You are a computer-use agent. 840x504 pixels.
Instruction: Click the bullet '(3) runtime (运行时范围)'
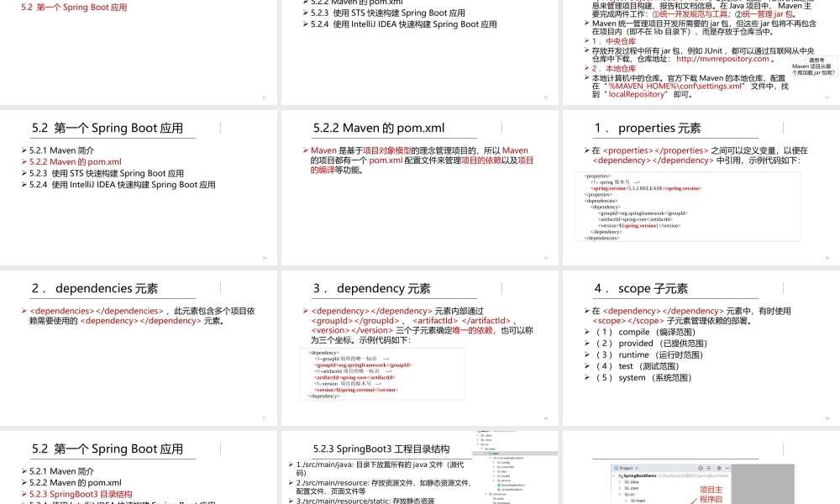pyautogui.click(x=648, y=354)
